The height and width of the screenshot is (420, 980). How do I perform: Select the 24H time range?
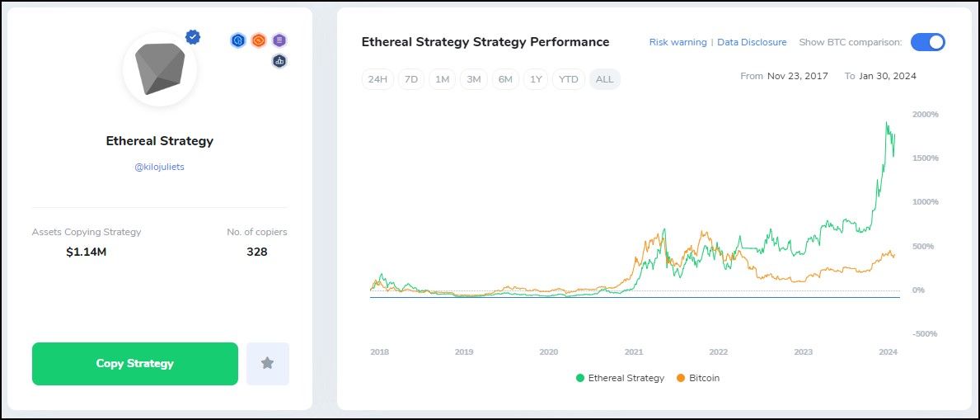click(377, 79)
